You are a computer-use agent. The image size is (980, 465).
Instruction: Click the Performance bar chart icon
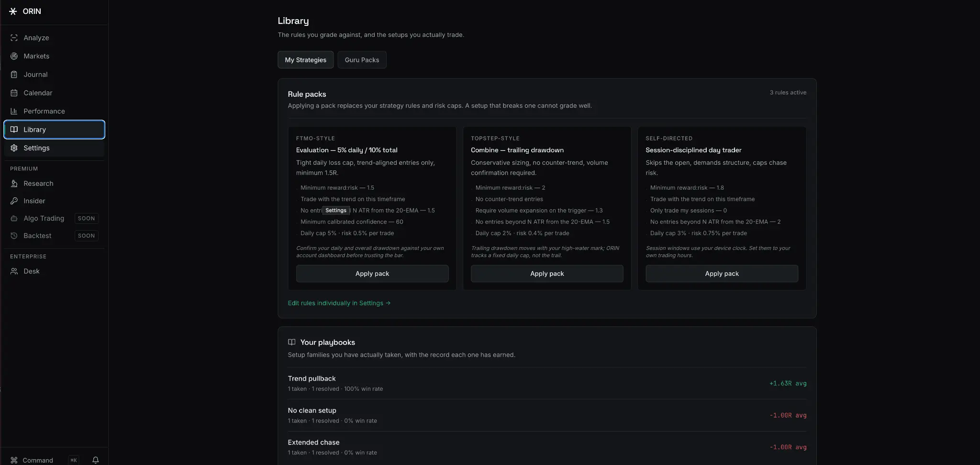coord(14,111)
